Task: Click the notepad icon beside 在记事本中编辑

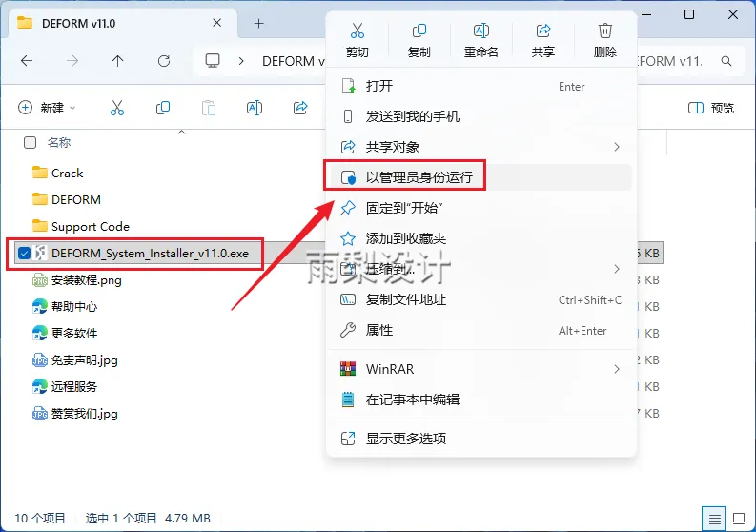Action: (348, 399)
